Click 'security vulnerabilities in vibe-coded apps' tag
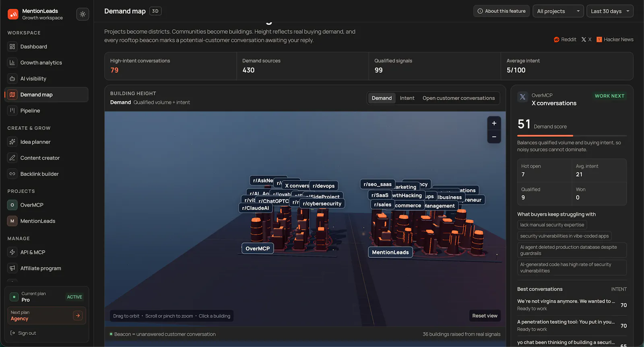Screen dimensions: 644x347 564,236
